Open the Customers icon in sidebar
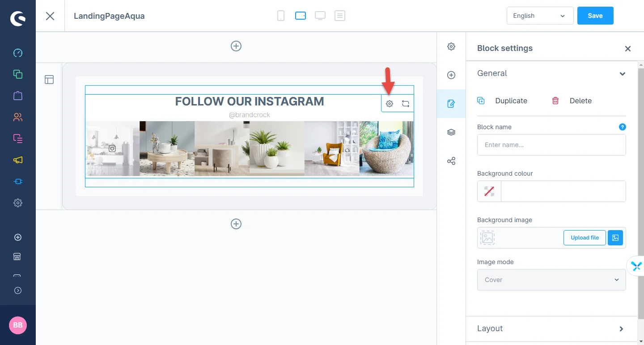The height and width of the screenshot is (345, 644). click(18, 117)
